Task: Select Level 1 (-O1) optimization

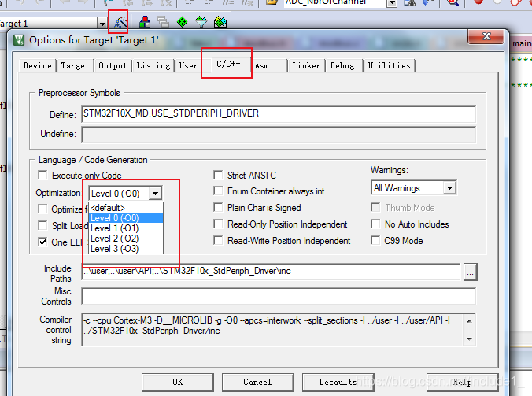Action: point(126,228)
